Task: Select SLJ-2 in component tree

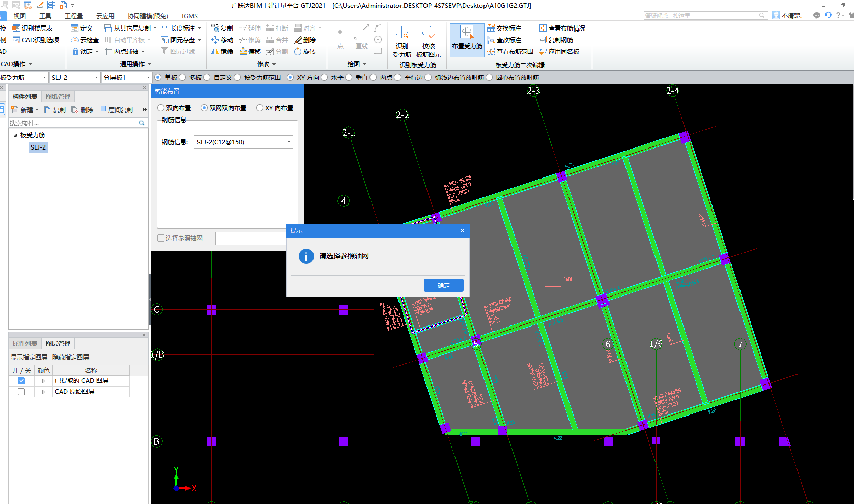Action: coord(38,147)
